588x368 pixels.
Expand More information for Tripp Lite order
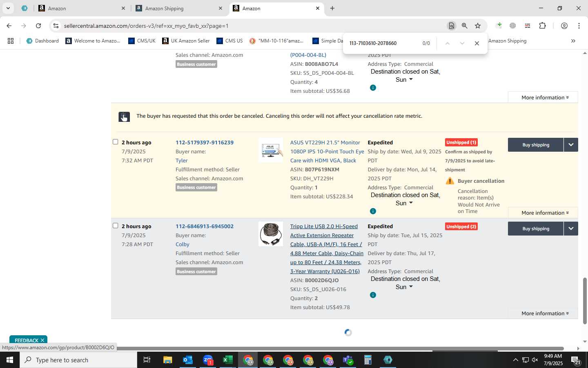545,313
